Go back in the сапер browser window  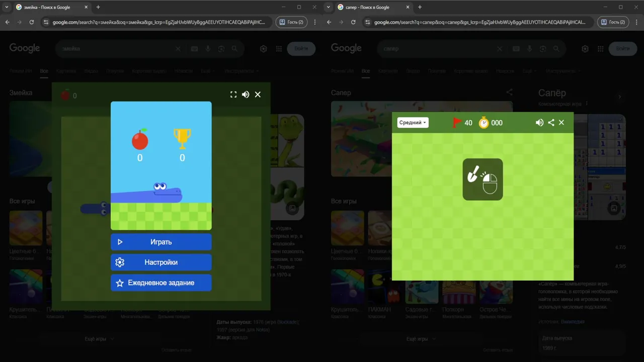(x=329, y=22)
